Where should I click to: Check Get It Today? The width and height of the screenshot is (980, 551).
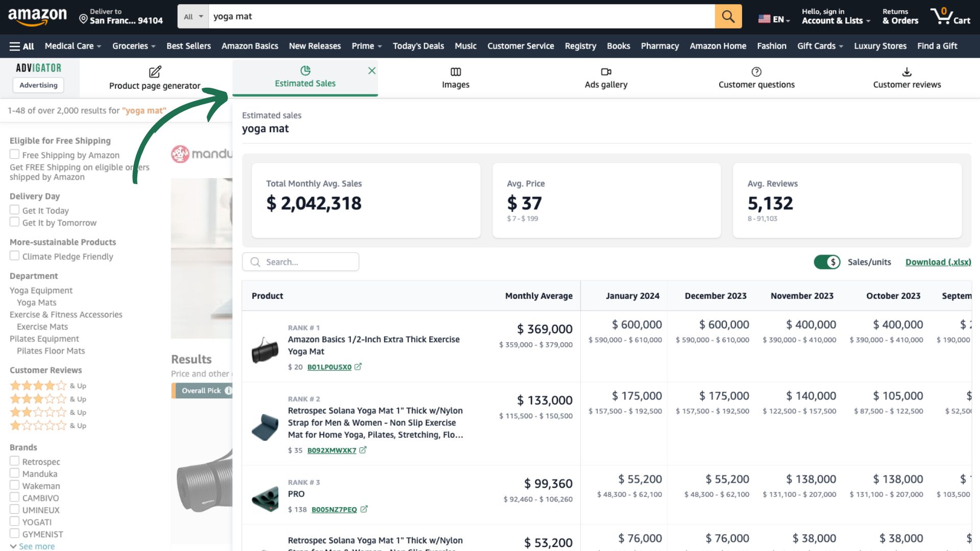[x=14, y=210]
